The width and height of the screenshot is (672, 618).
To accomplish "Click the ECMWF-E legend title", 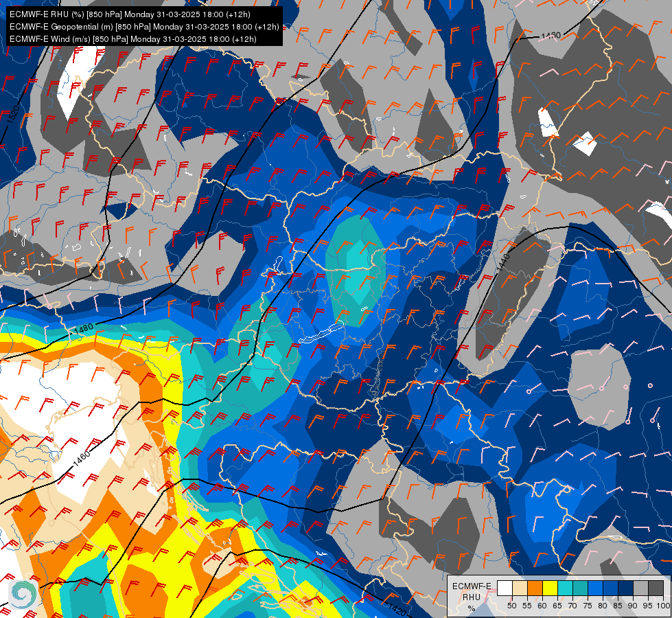I will pyautogui.click(x=472, y=586).
